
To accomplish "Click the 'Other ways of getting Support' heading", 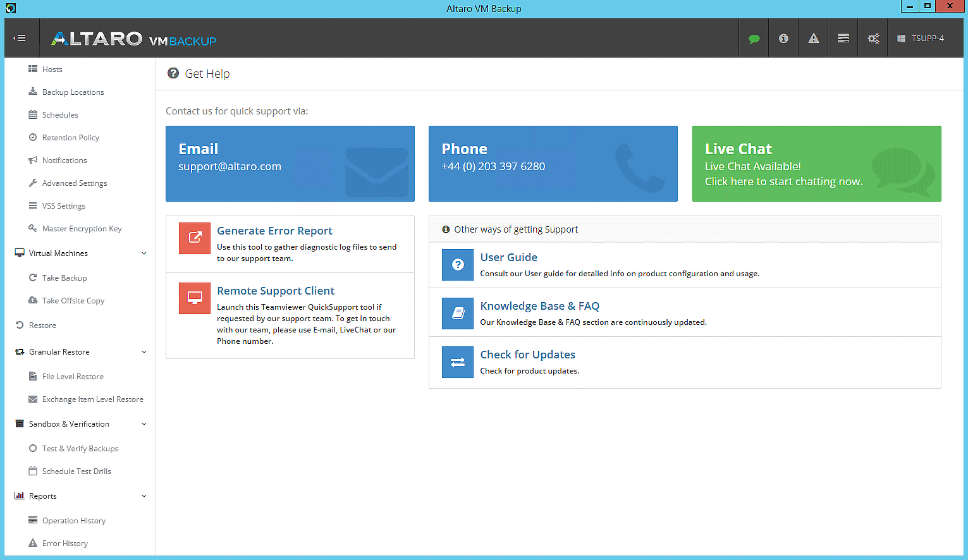I will click(516, 229).
